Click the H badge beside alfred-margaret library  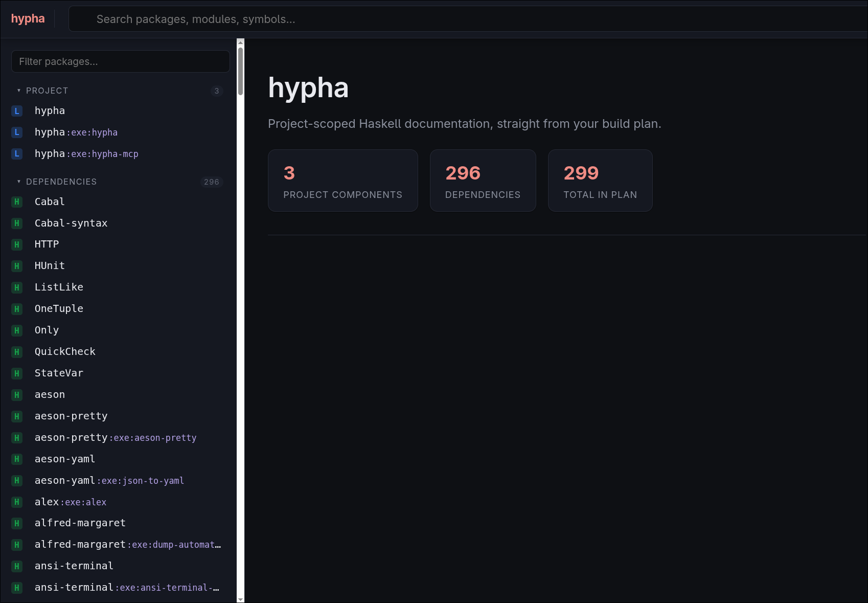click(x=17, y=523)
